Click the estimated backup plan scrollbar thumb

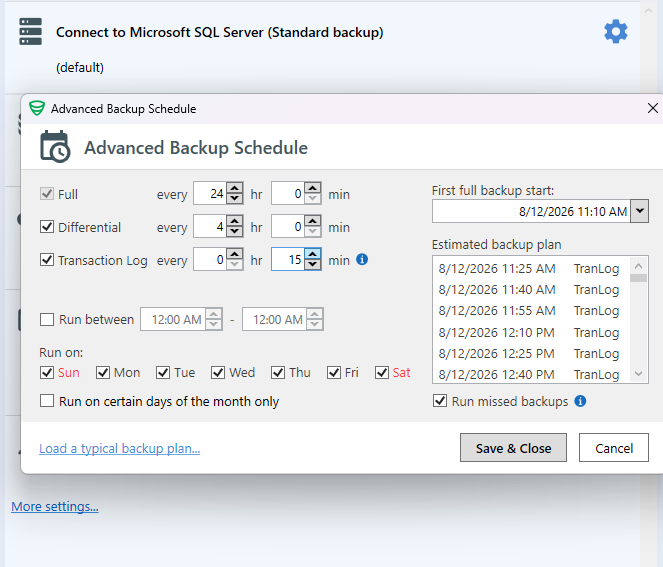point(638,278)
